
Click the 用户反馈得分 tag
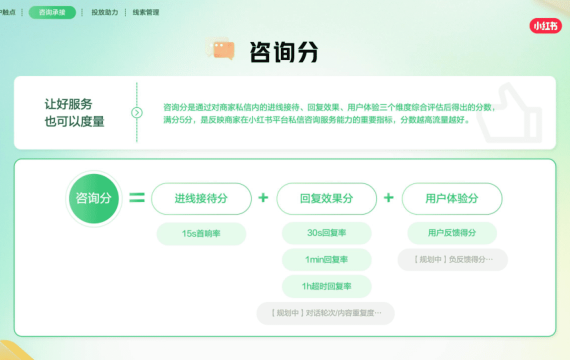coord(452,233)
